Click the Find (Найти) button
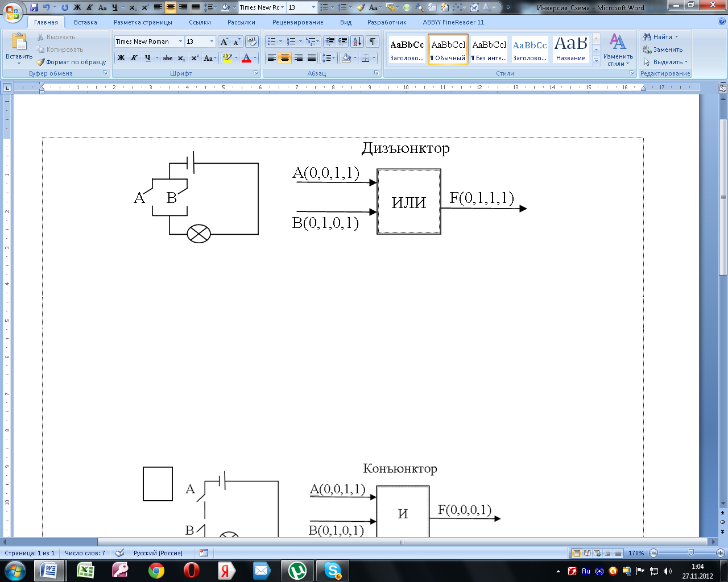This screenshot has height=582, width=728. [661, 37]
